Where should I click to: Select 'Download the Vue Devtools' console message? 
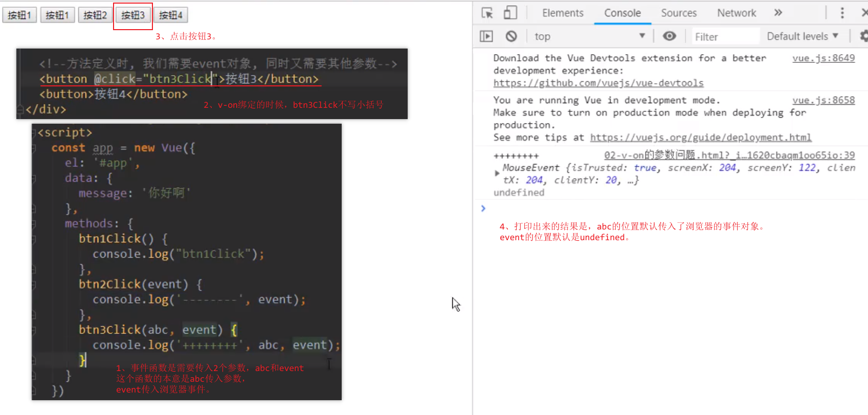pos(630,71)
